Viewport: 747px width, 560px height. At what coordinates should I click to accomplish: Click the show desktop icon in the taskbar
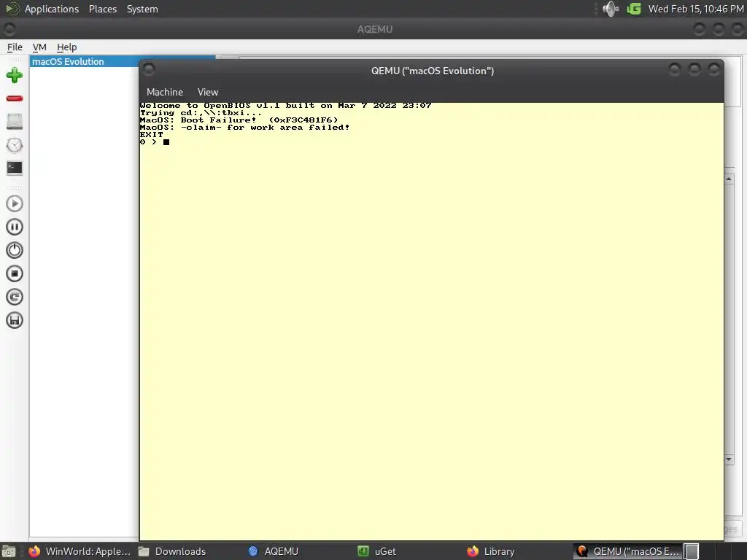coord(9,551)
